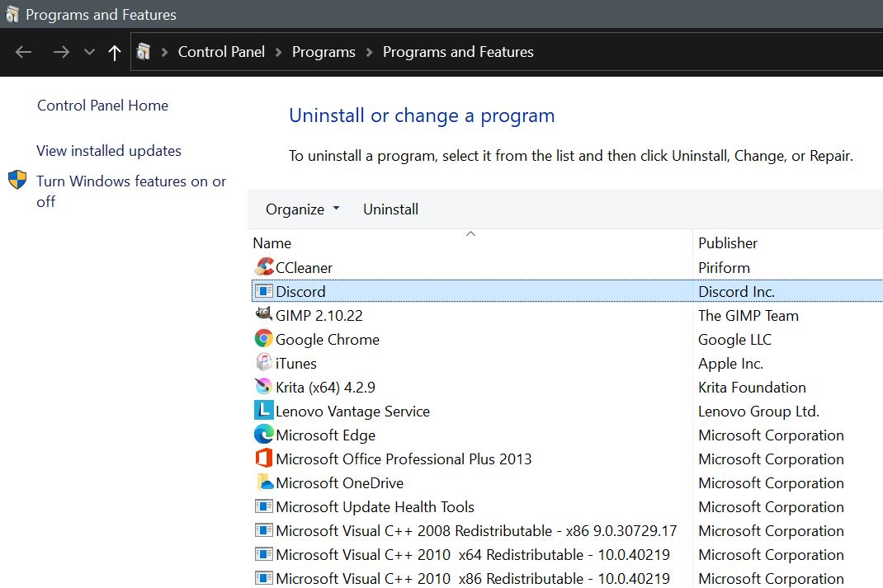Viewport: 883px width, 588px height.
Task: Click the CCleaner program icon
Action: (x=264, y=267)
